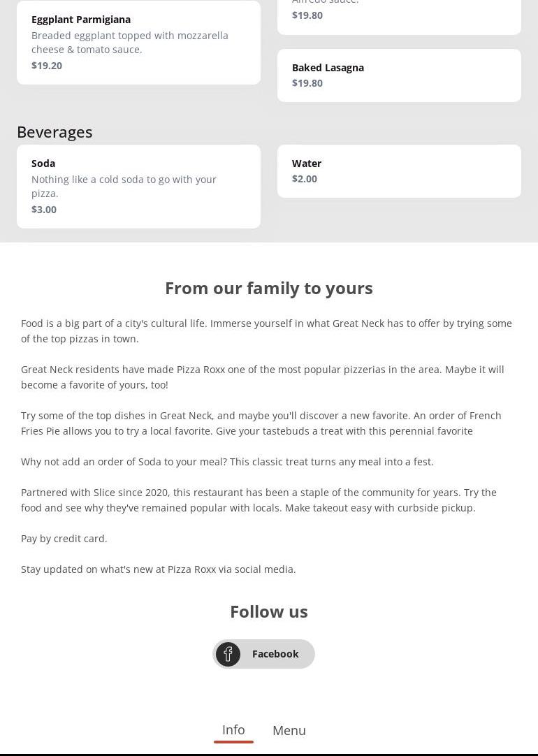This screenshot has height=756, width=538.
Task: Click the "Follow us" heading
Action: [x=269, y=611]
